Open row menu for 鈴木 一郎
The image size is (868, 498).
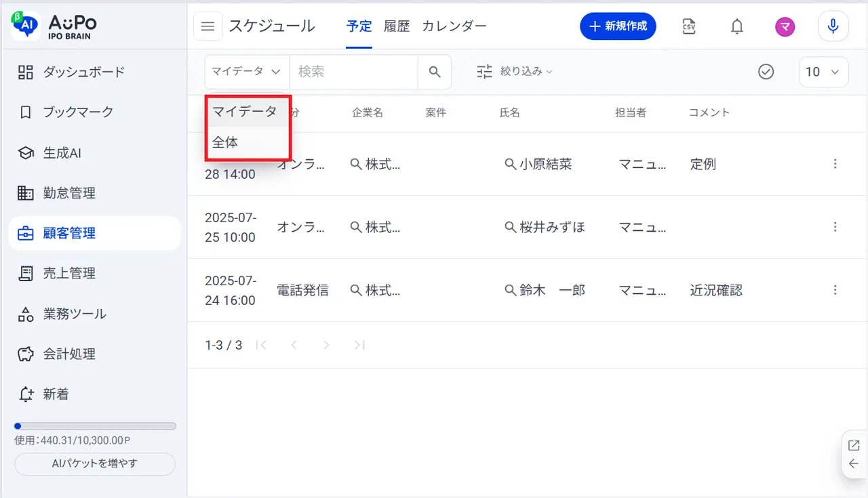tap(835, 290)
